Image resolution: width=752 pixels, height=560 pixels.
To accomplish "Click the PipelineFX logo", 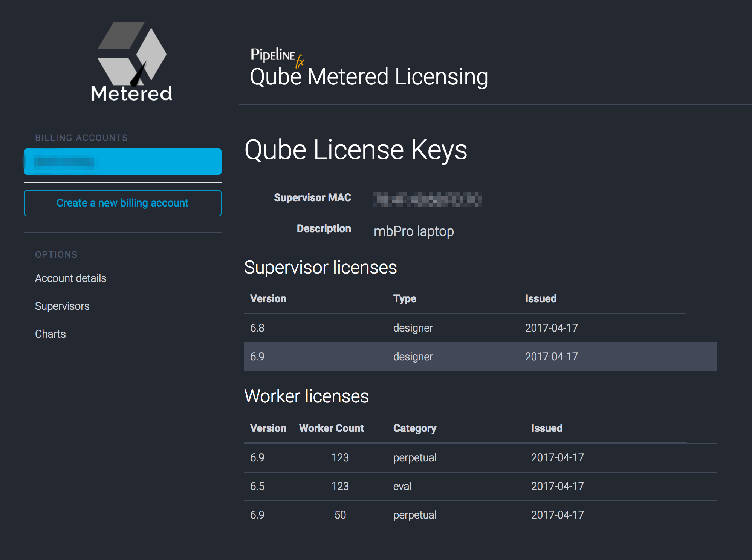I will click(x=277, y=57).
